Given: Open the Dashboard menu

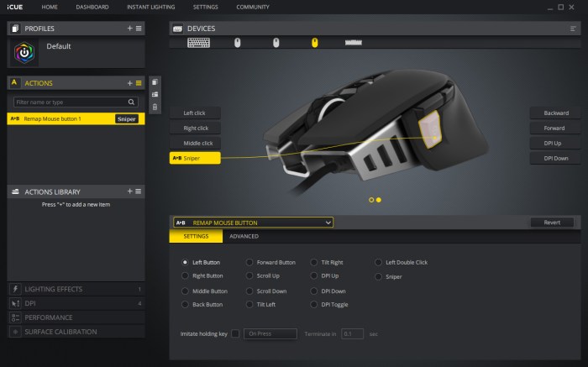Looking at the screenshot, I should (92, 7).
